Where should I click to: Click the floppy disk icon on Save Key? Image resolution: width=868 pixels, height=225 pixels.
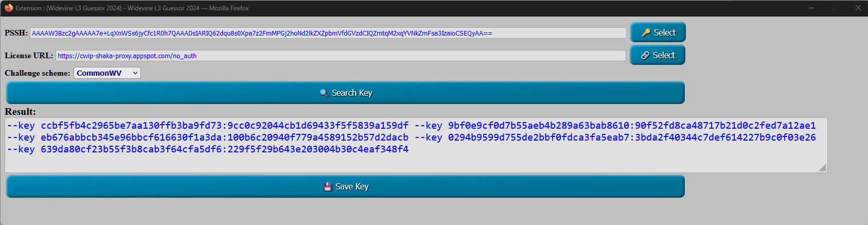coord(327,186)
